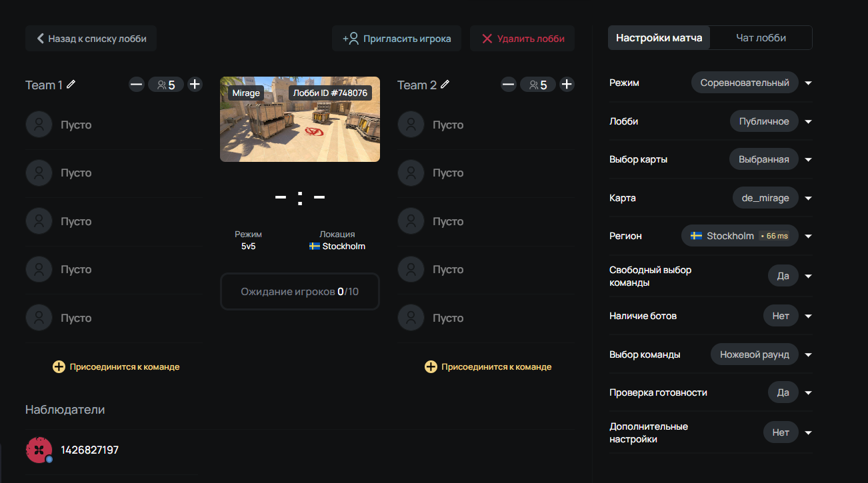The image size is (868, 483).
Task: Edit Team 2 name with pencil icon
Action: 445,85
